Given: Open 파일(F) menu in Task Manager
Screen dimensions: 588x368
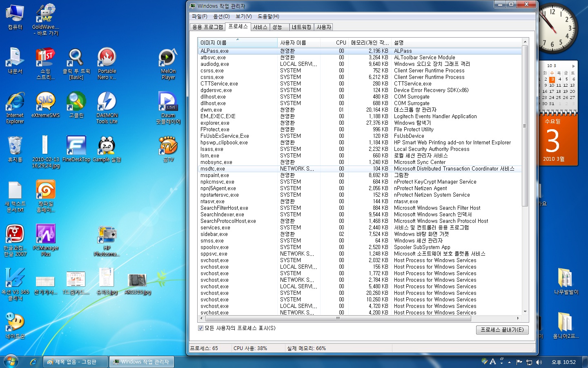Looking at the screenshot, I should [200, 16].
